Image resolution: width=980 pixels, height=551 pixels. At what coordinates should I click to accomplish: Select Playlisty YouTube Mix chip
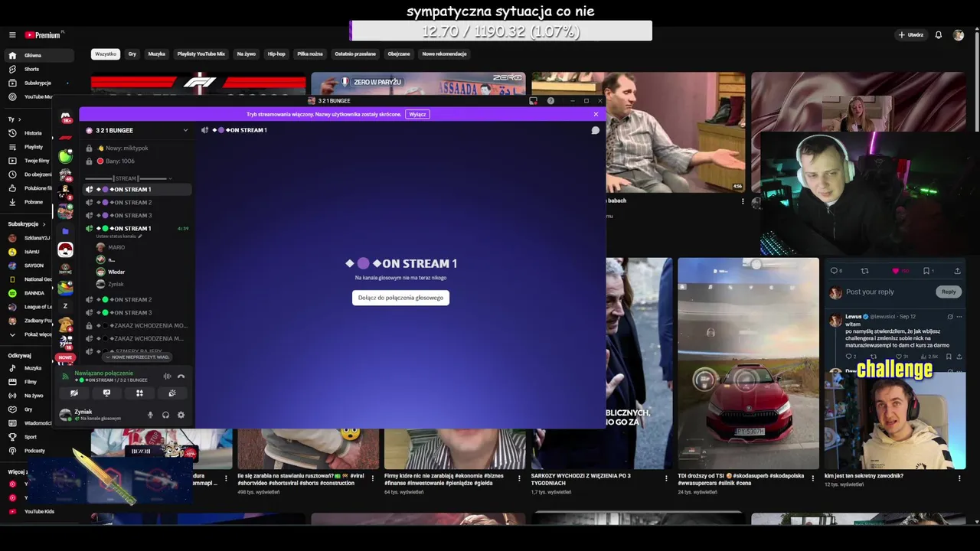(201, 54)
